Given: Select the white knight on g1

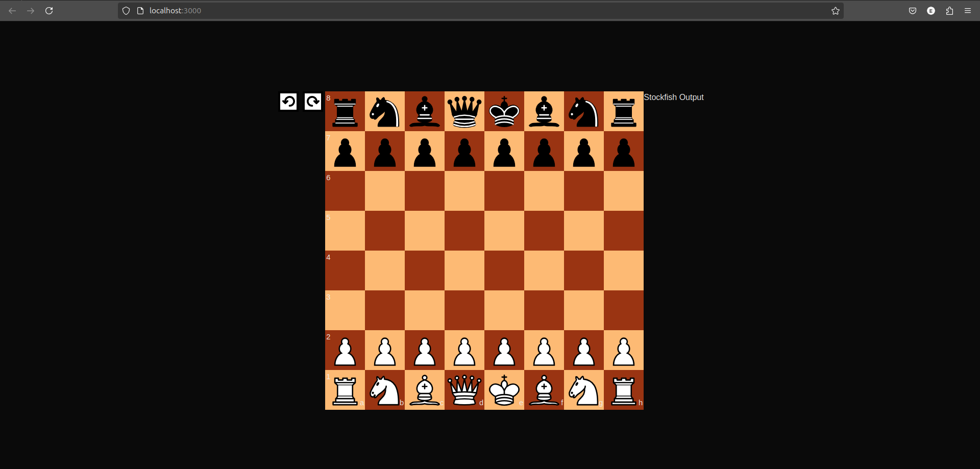Looking at the screenshot, I should [584, 390].
